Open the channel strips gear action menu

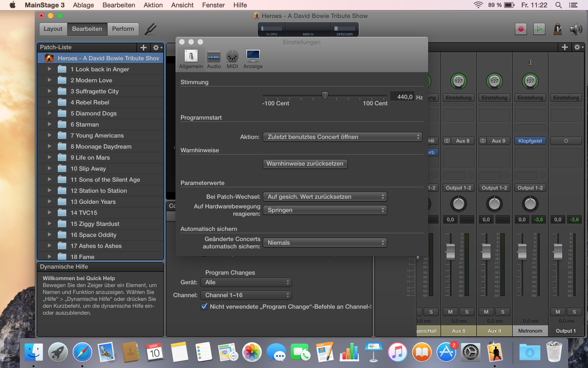(578, 47)
